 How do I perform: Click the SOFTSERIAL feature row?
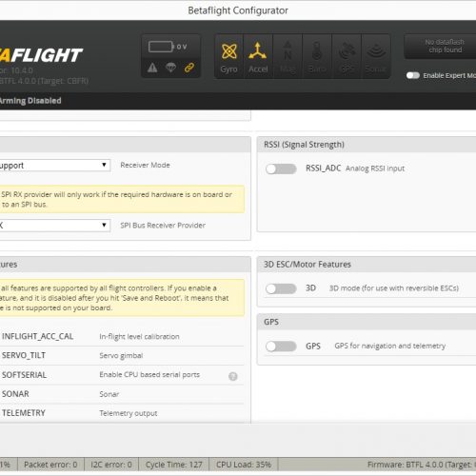pos(122,375)
